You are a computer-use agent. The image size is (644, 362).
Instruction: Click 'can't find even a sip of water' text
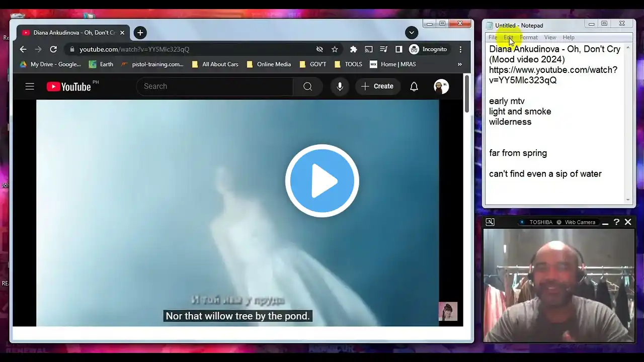[x=545, y=174]
